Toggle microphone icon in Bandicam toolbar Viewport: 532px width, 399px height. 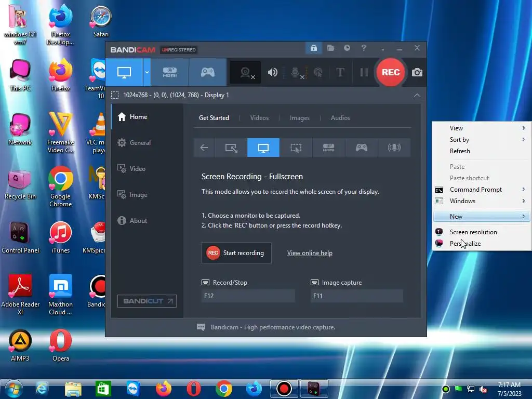click(296, 72)
